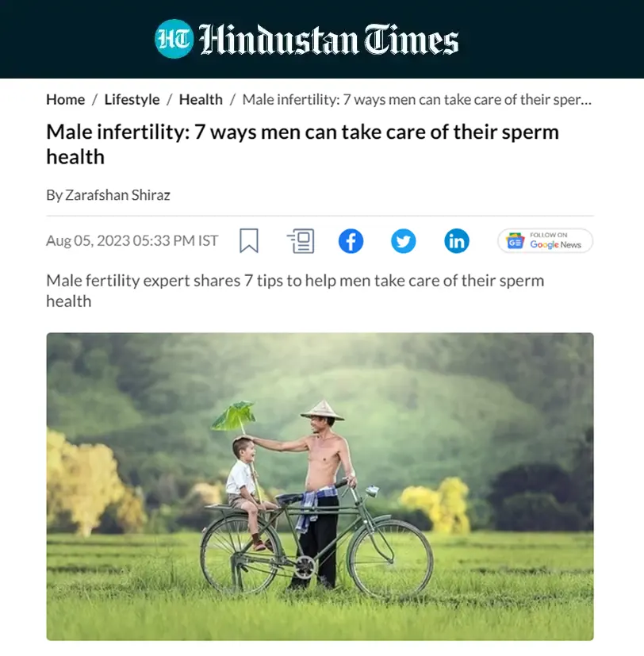Open the Hindustan Times wordmark homepage link

pyautogui.click(x=328, y=40)
